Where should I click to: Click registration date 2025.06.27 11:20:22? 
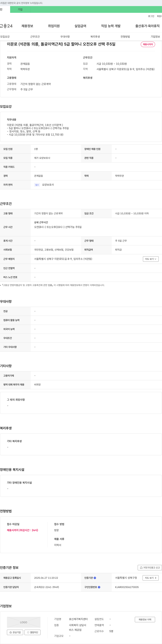(46, 578)
